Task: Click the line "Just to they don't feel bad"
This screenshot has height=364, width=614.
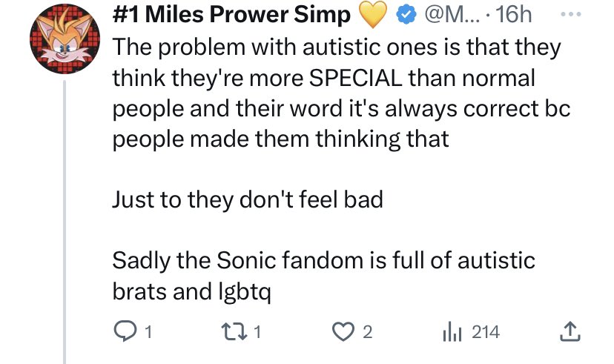Action: [248, 199]
